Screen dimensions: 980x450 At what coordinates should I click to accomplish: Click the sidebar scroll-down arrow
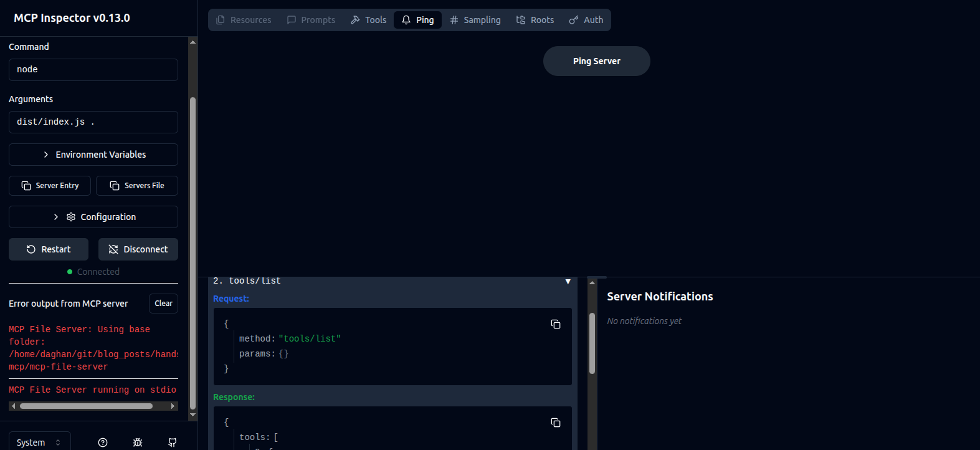point(193,414)
